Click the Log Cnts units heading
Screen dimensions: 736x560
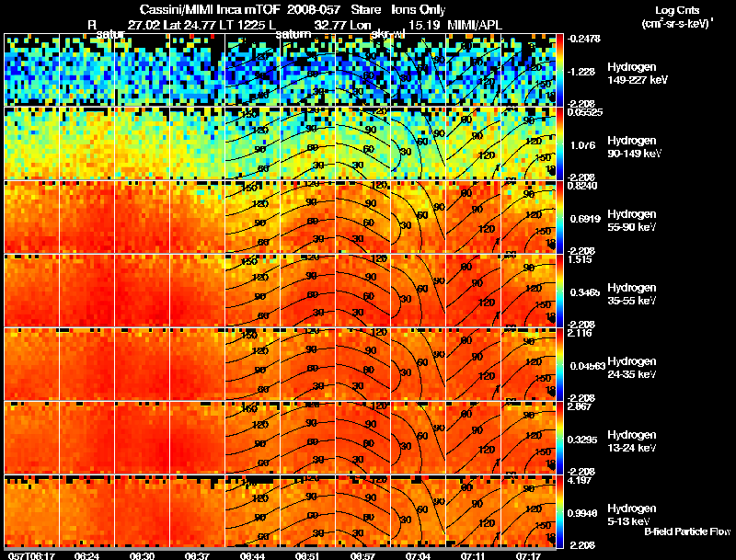click(x=678, y=10)
